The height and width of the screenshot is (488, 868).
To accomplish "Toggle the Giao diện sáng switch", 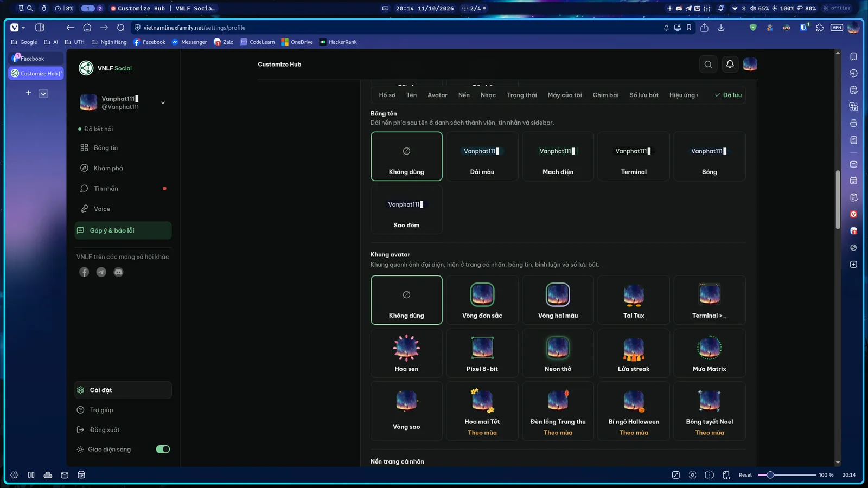I will (x=163, y=449).
